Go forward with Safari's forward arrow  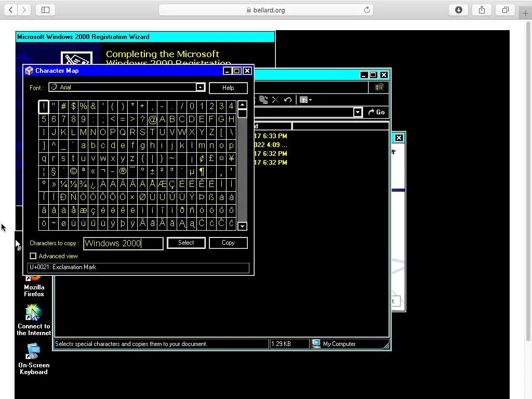tap(24, 10)
